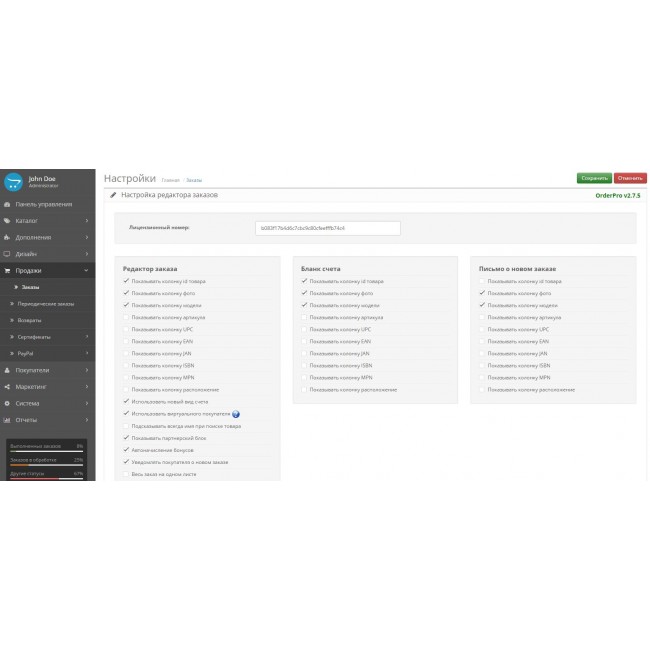Uncheck 'Показывать колонку фото' in Бланк счета

(x=305, y=293)
